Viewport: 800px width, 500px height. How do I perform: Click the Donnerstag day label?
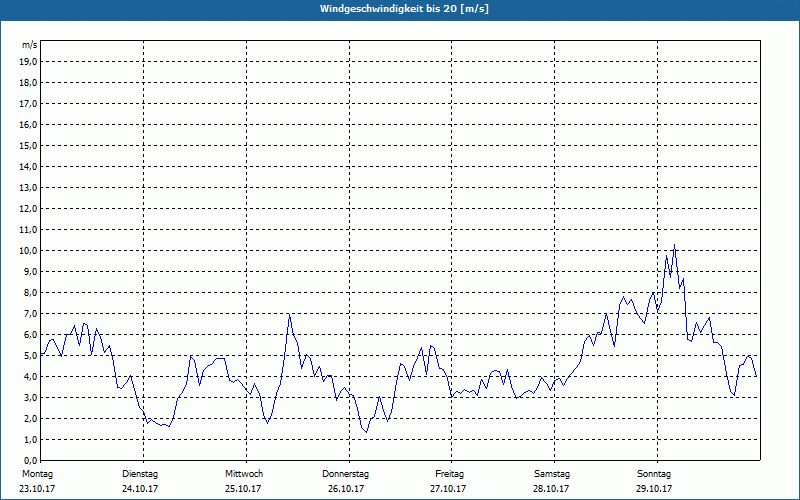pos(345,474)
